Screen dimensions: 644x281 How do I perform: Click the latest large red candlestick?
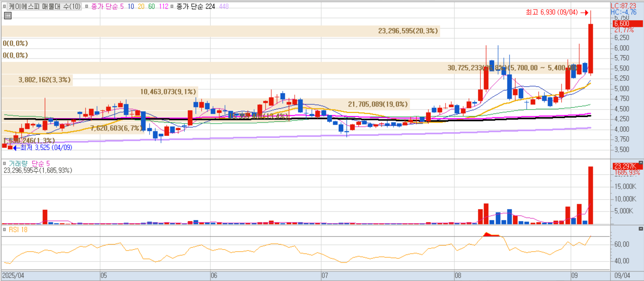point(591,48)
